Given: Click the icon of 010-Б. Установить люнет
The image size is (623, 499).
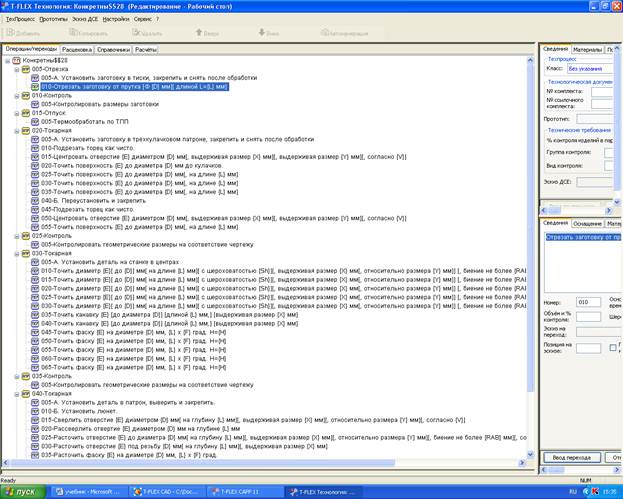Looking at the screenshot, I should (x=35, y=411).
